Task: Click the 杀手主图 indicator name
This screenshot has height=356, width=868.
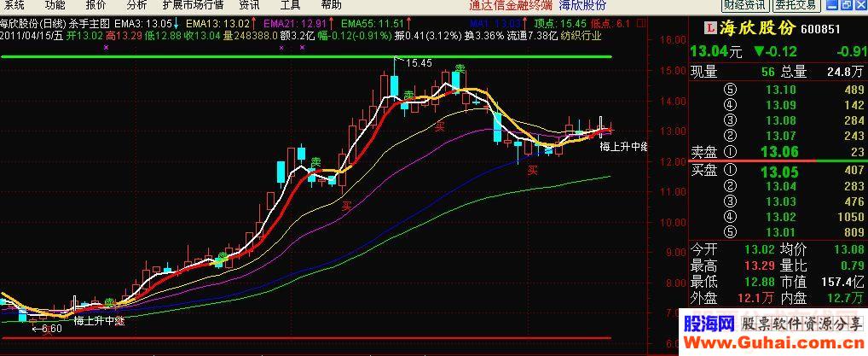Action: 88,23
